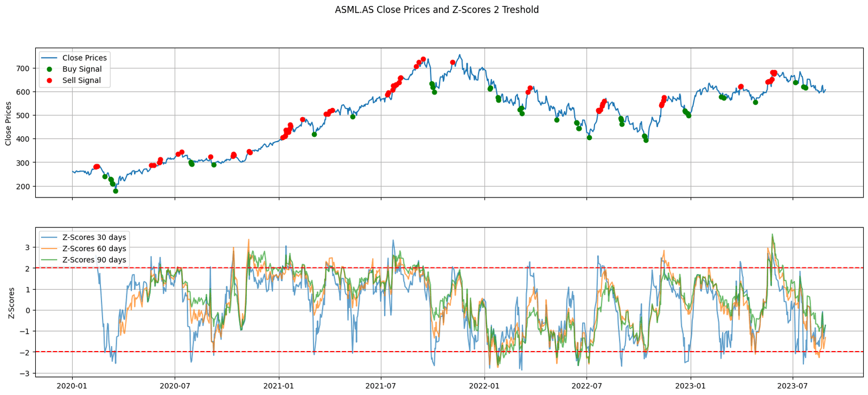
Task: Select the "Buy Signal" legend label
Action: click(82, 69)
